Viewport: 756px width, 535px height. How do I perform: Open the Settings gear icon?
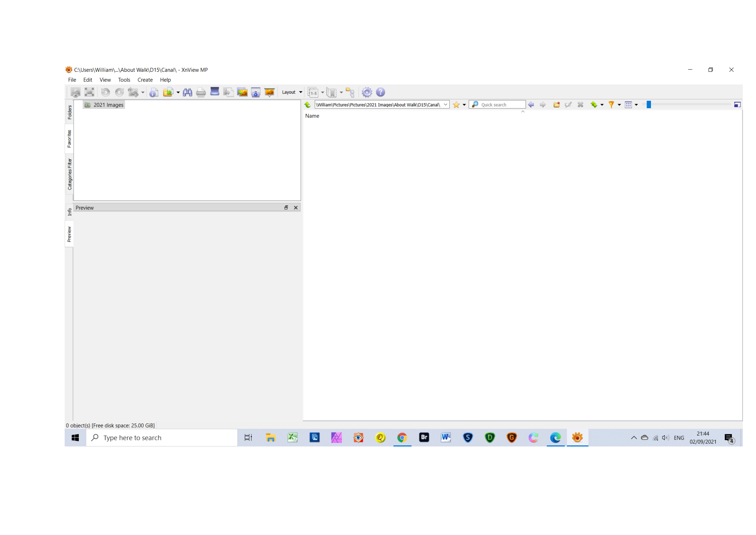coord(367,92)
